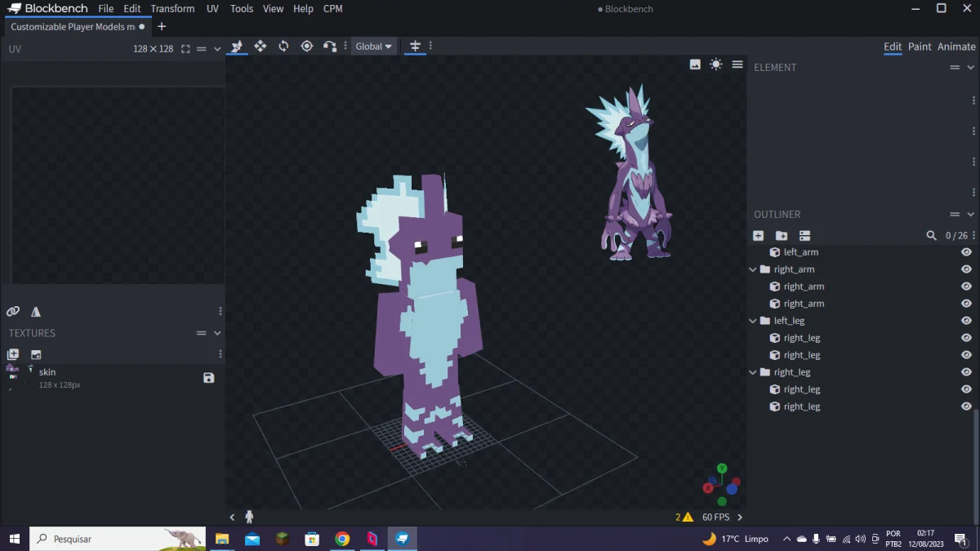The height and width of the screenshot is (551, 980).
Task: Click the image icon at the viewport top-right
Action: (695, 64)
